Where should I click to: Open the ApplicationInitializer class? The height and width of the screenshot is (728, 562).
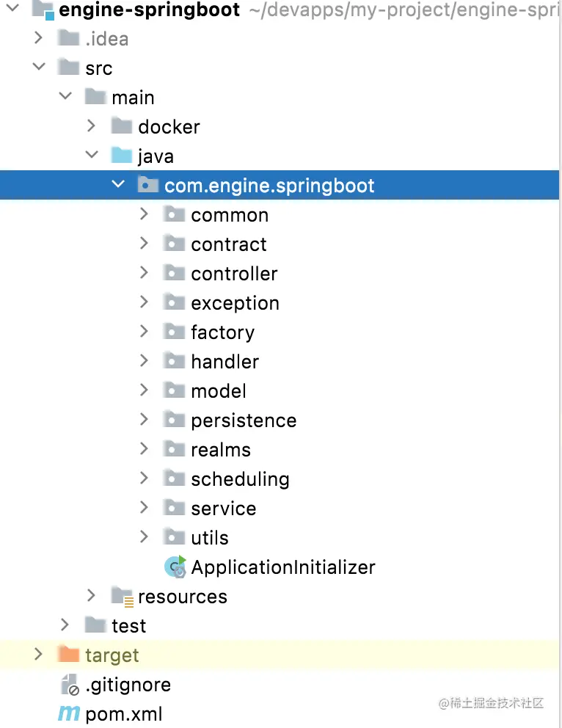point(283,567)
